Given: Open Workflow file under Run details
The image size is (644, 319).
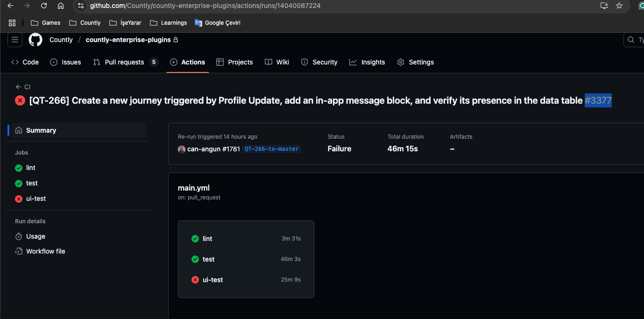Looking at the screenshot, I should 45,251.
